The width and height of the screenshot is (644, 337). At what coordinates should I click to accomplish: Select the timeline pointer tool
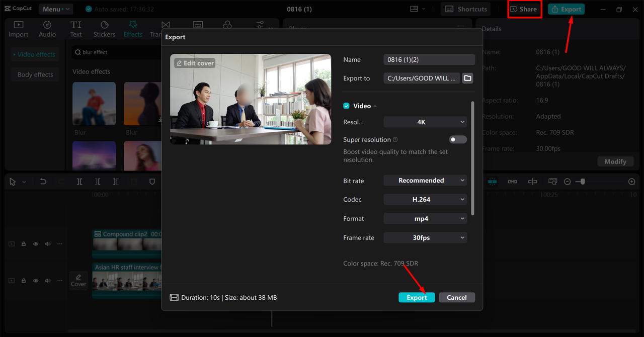pyautogui.click(x=13, y=182)
